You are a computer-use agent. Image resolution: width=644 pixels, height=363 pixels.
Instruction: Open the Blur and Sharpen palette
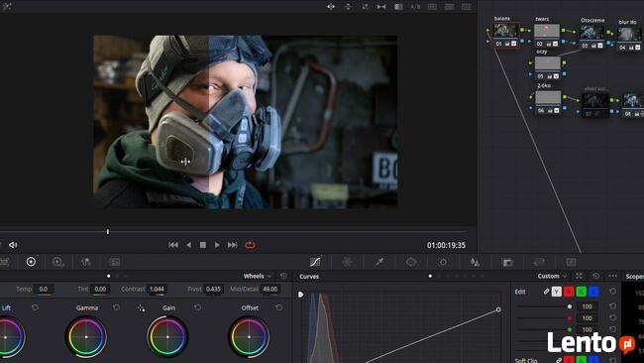tap(475, 262)
